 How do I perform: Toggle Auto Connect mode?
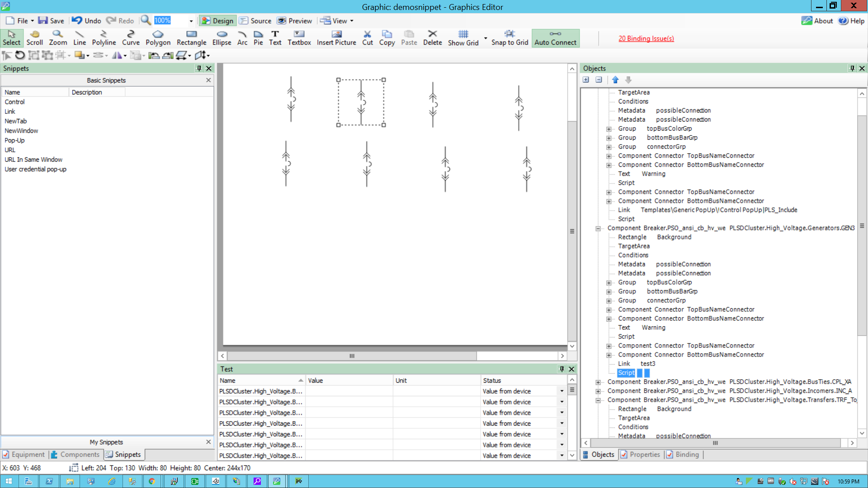tap(555, 38)
